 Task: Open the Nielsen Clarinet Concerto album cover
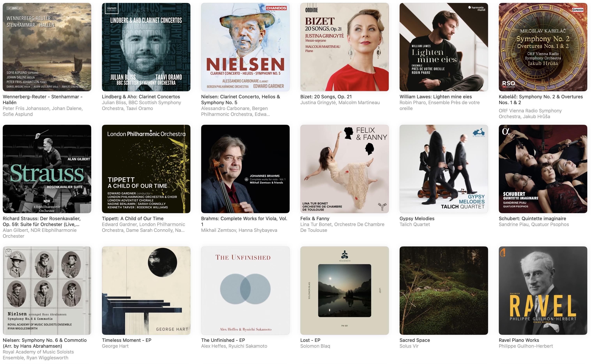click(x=245, y=47)
